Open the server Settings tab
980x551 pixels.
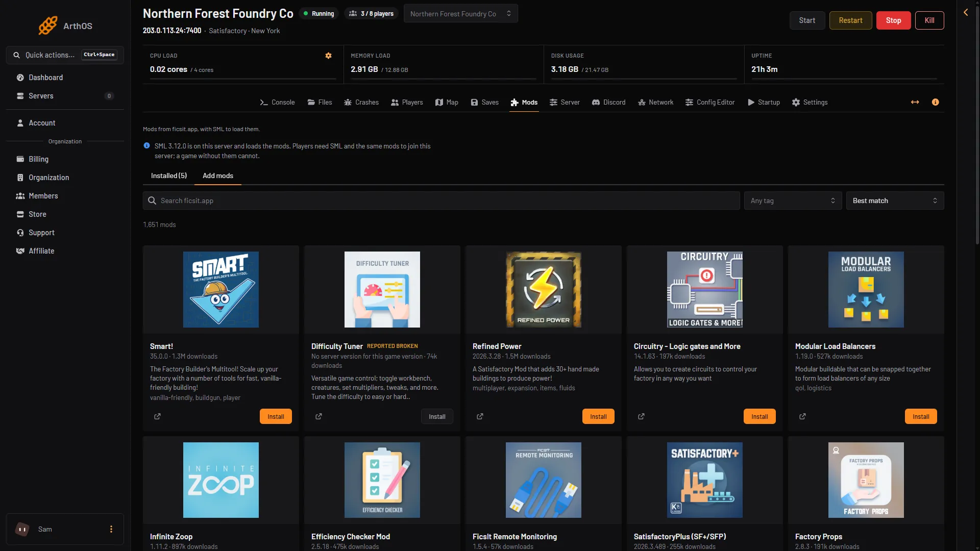point(810,102)
